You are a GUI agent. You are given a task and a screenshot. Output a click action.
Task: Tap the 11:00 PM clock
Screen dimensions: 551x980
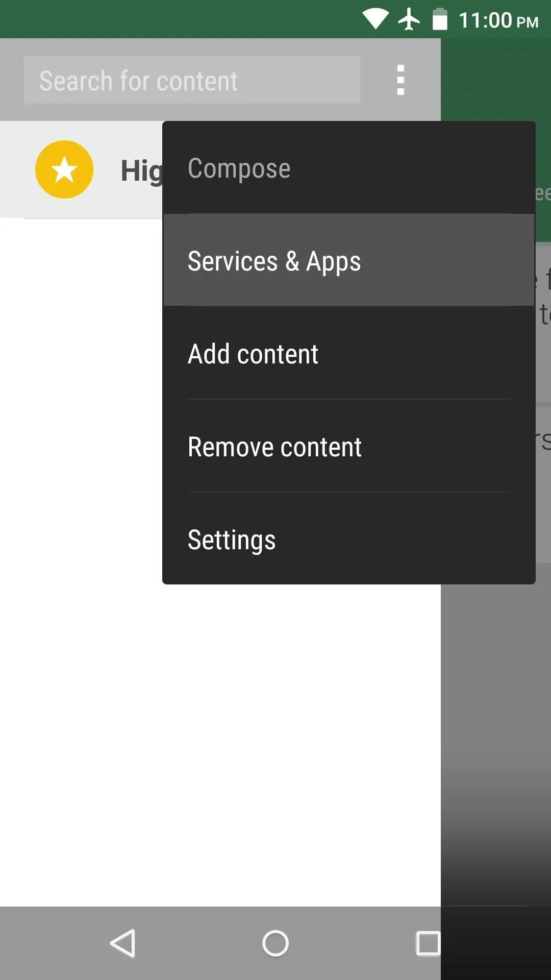[x=498, y=20]
